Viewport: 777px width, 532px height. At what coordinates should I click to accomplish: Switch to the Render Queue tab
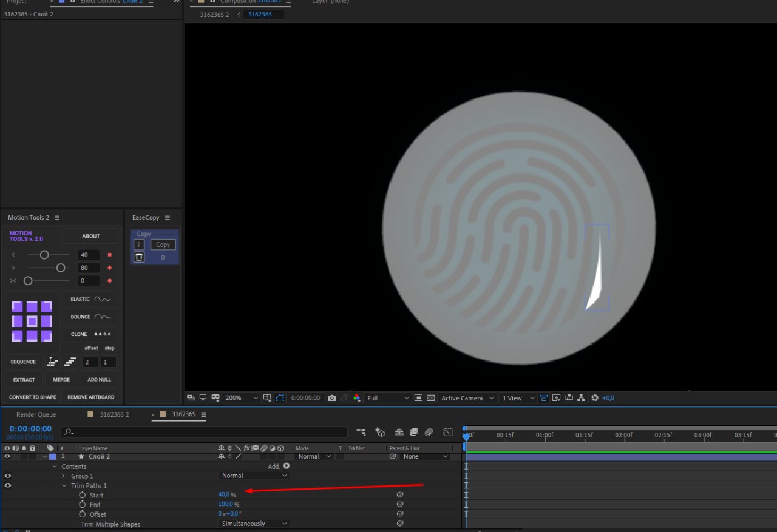coord(36,415)
